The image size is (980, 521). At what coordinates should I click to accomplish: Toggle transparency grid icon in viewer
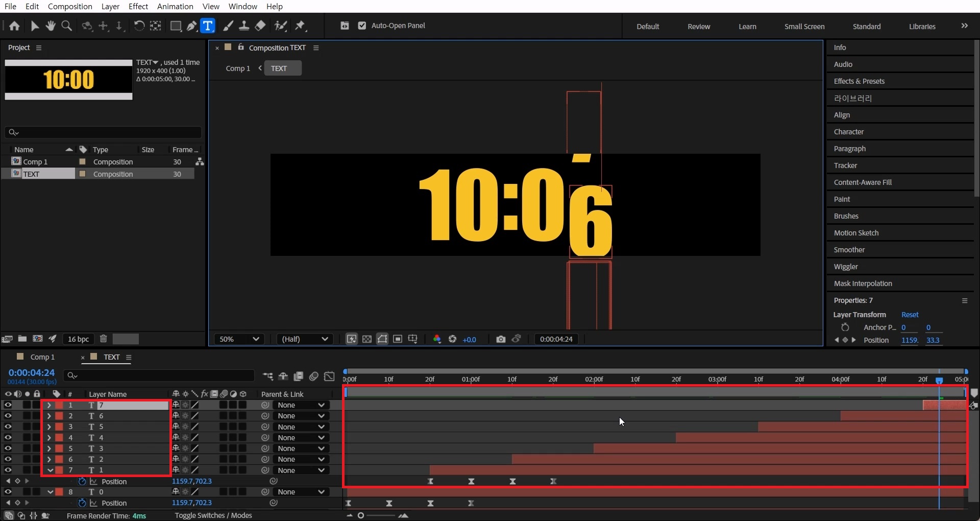tap(367, 339)
